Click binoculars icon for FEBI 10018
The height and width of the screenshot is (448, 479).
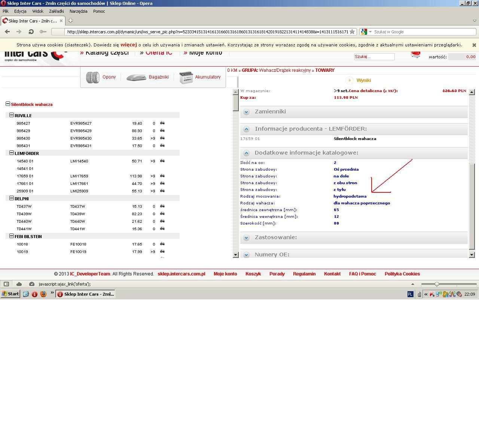pos(162,244)
